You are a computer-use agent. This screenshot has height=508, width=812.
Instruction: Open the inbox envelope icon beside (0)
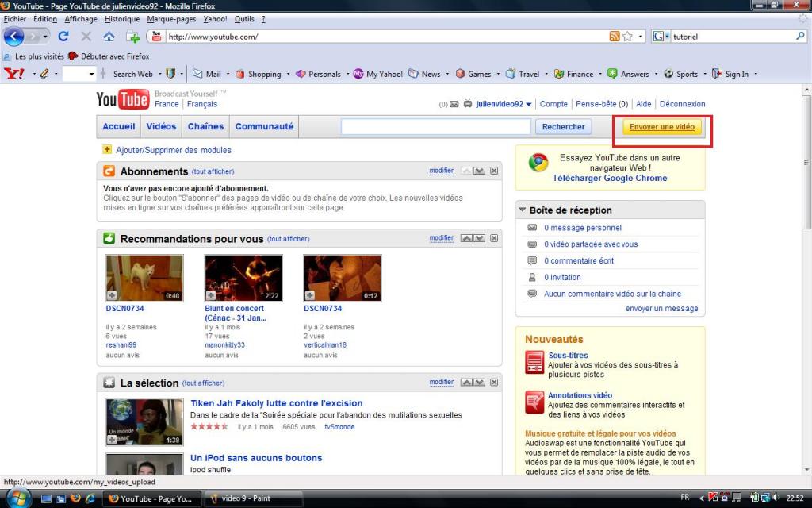pyautogui.click(x=454, y=104)
